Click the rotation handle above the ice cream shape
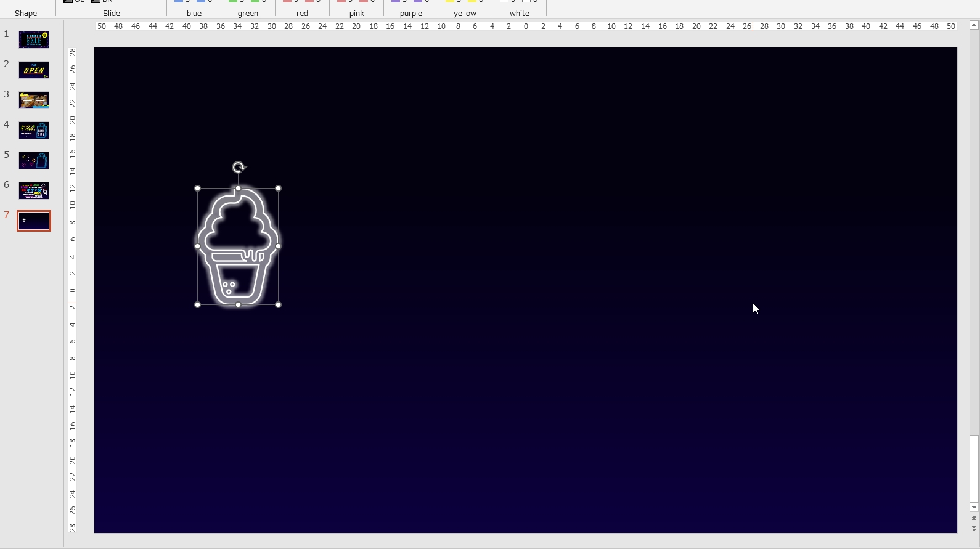 (x=239, y=167)
